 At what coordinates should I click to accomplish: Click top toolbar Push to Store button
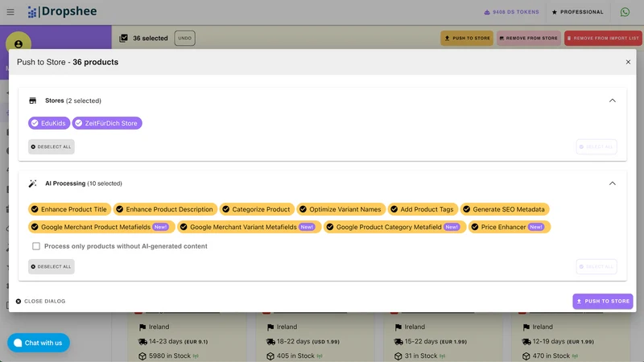click(467, 38)
